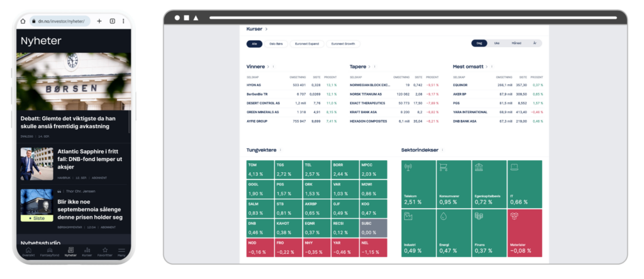Screen dimensions: 644x279
Task: Select the Euronext Expand filter
Action: 307,43
